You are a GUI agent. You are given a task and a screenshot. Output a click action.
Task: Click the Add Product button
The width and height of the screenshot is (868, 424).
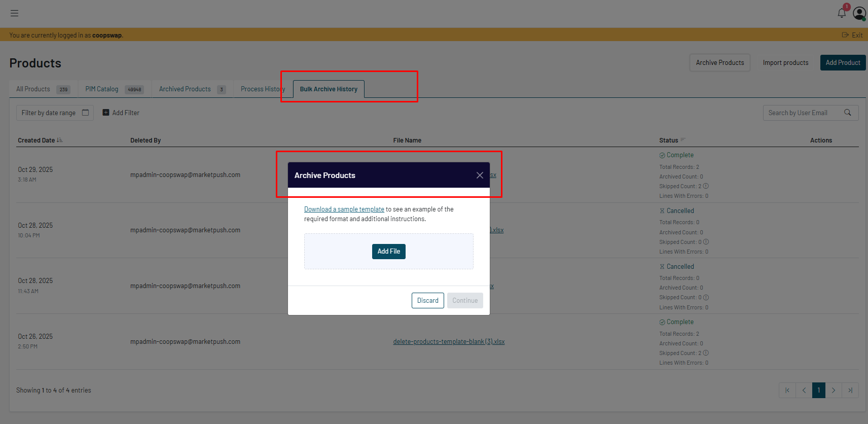click(x=843, y=62)
